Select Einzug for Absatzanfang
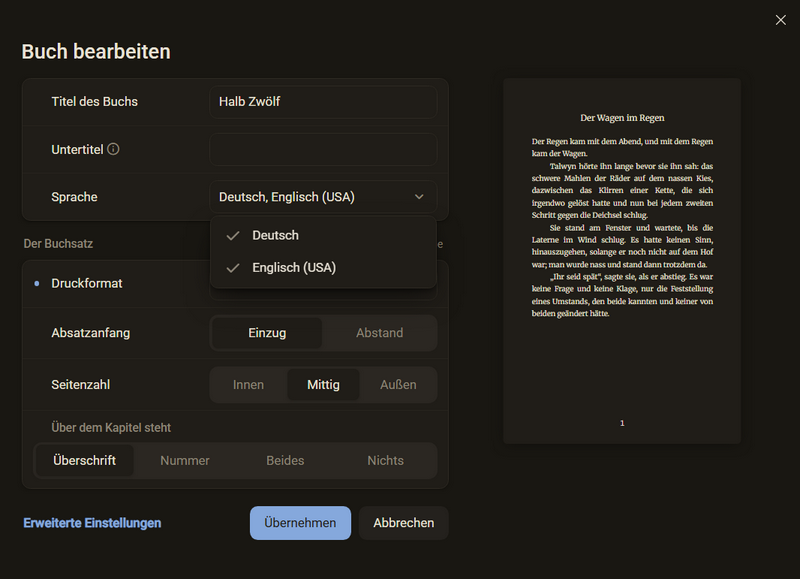800x579 pixels. 267,333
